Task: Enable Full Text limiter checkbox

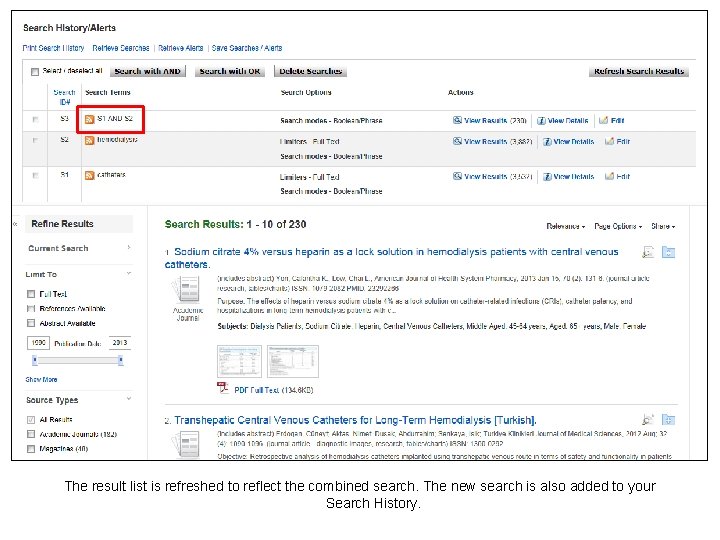Action: (31, 294)
